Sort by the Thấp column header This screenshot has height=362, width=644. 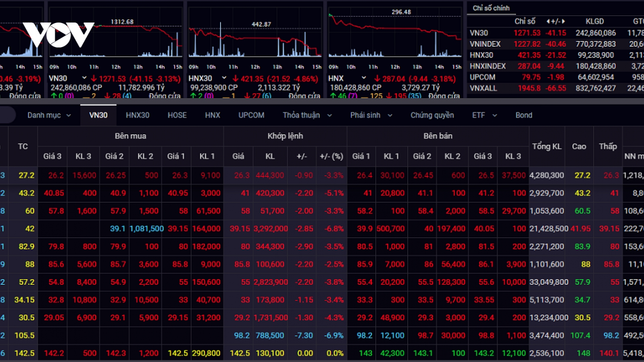tap(608, 146)
